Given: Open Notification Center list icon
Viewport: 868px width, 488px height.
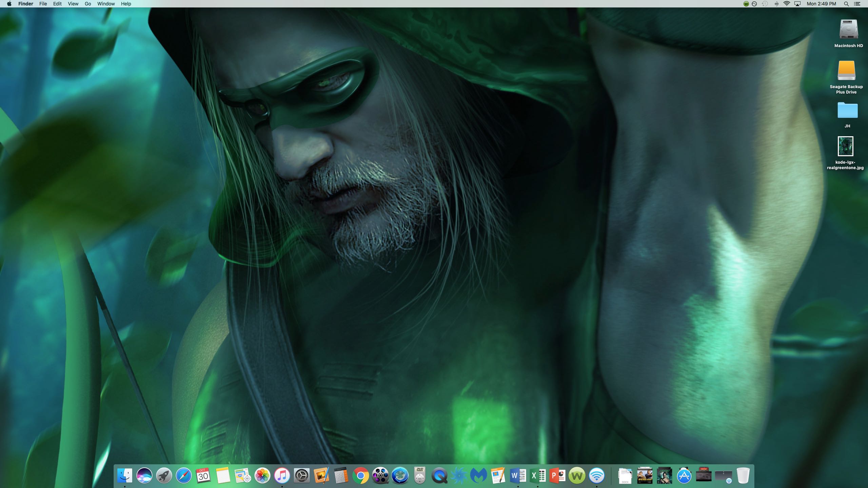Looking at the screenshot, I should (x=857, y=4).
